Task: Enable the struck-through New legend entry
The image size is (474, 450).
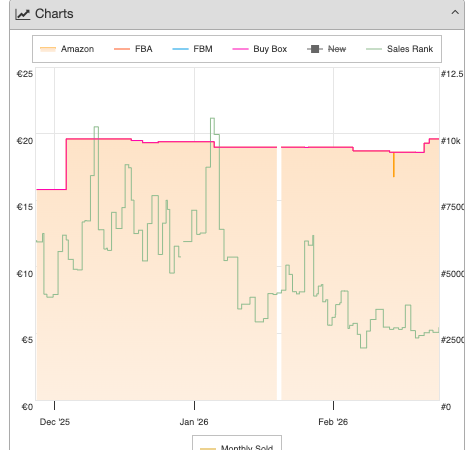Action: (x=326, y=49)
